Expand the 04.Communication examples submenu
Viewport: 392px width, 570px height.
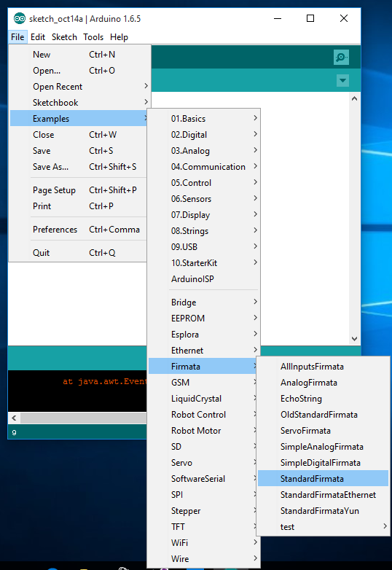tap(204, 166)
